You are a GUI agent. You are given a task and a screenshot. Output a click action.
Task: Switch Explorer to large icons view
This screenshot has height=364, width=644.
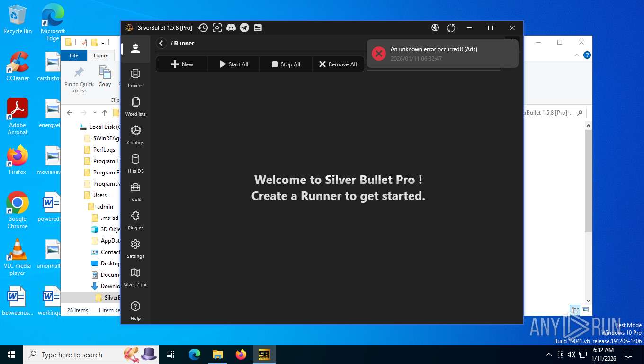click(585, 310)
